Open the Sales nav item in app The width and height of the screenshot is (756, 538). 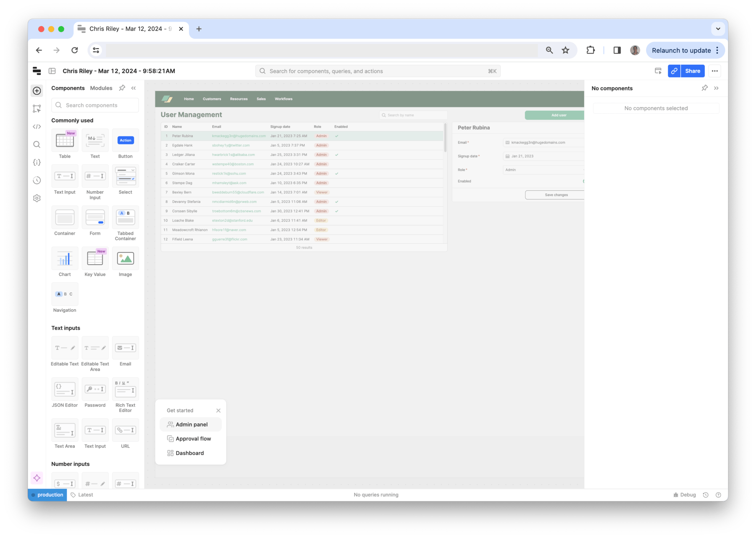click(261, 99)
